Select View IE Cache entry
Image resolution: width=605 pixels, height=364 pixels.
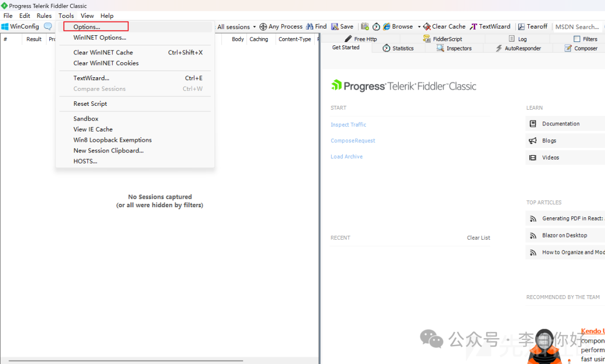pos(135,129)
